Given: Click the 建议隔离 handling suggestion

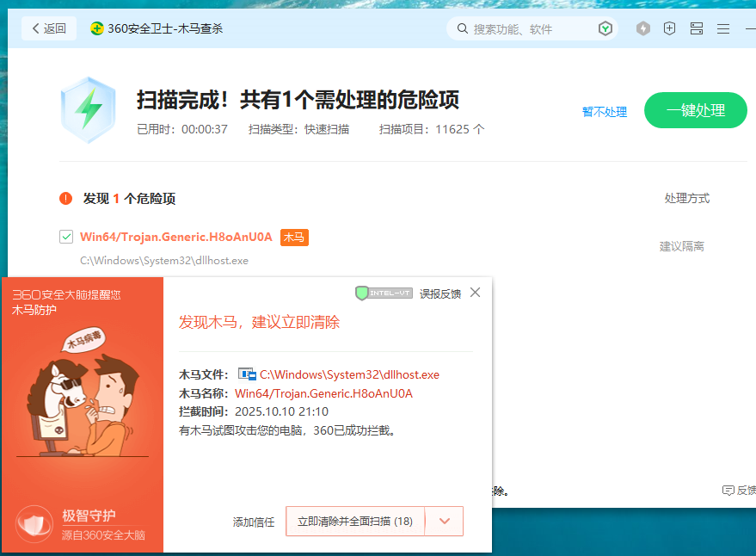Looking at the screenshot, I should coord(682,247).
